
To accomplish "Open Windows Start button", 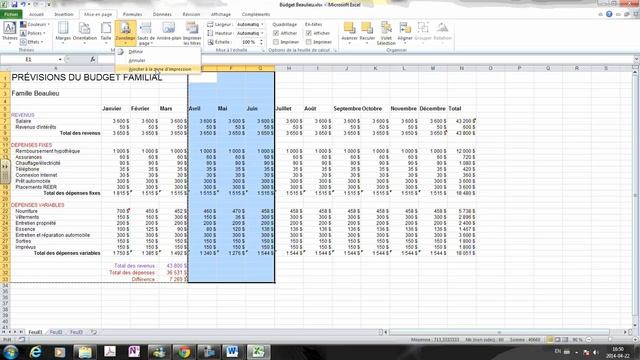I will pyautogui.click(x=11, y=352).
